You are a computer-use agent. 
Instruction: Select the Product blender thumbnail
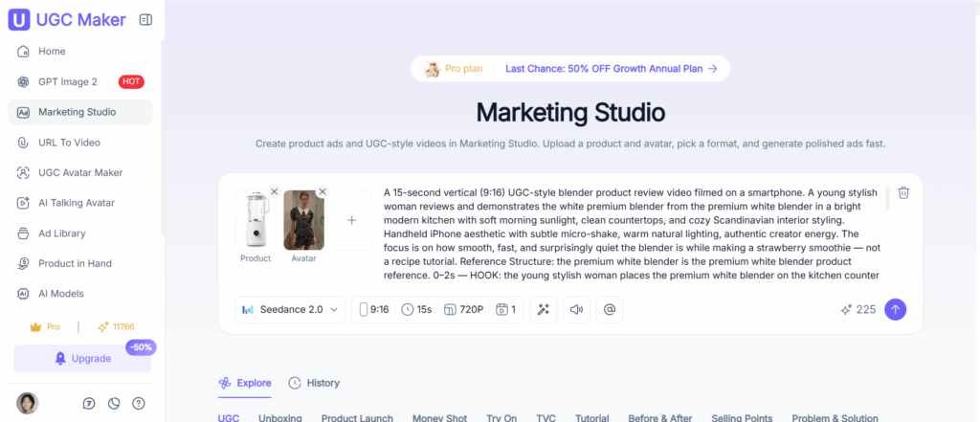pyautogui.click(x=256, y=220)
